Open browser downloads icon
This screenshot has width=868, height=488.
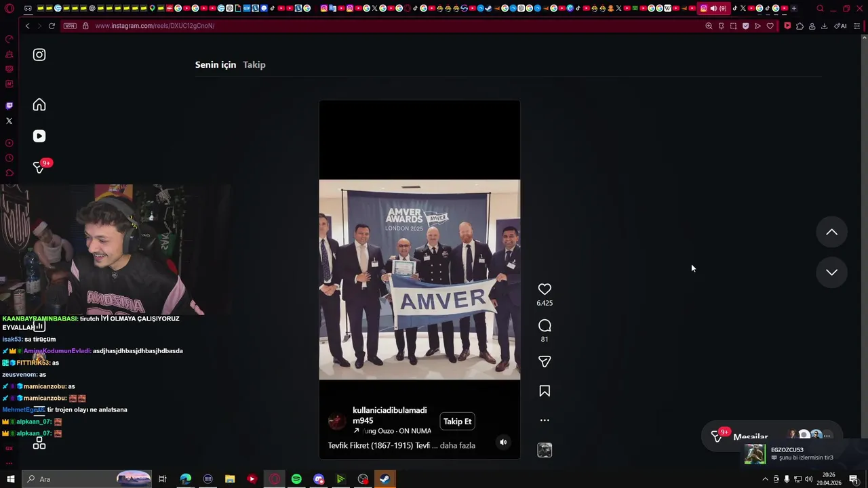(824, 26)
